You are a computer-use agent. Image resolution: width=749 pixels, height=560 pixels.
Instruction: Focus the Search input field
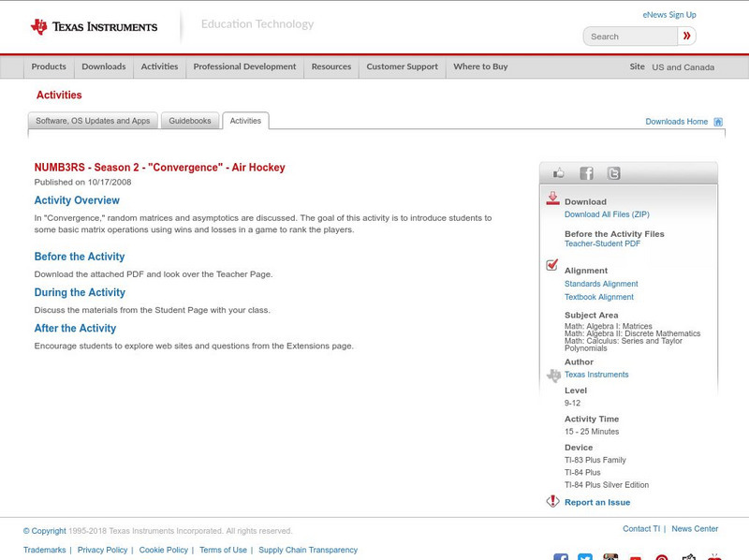(630, 37)
